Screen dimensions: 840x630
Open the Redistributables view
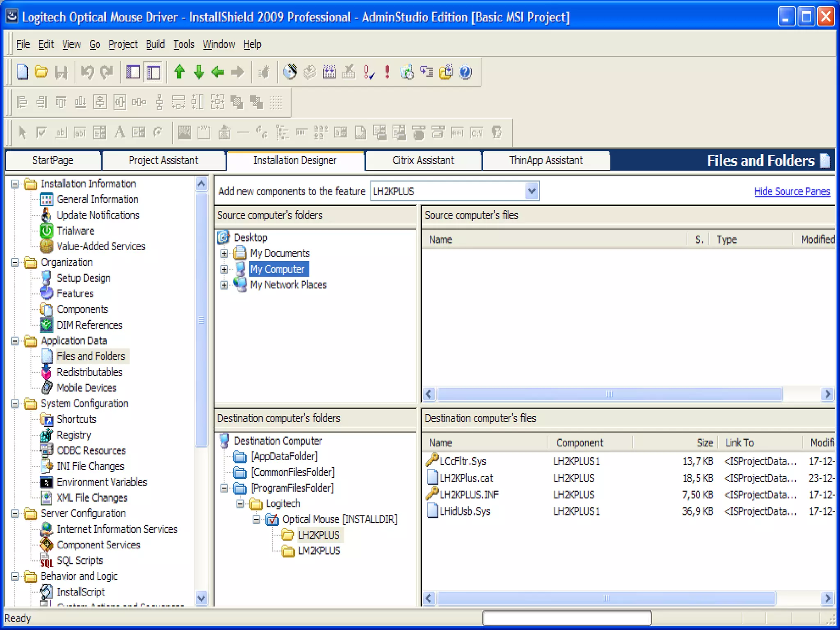point(89,372)
